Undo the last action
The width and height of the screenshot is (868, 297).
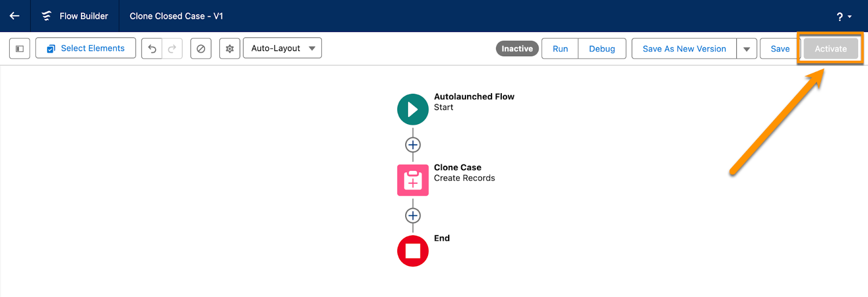(152, 48)
